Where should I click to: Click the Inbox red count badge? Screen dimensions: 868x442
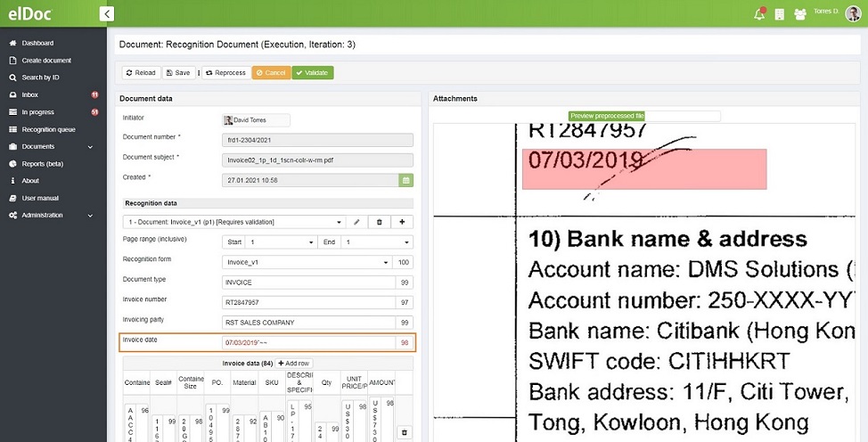point(94,94)
